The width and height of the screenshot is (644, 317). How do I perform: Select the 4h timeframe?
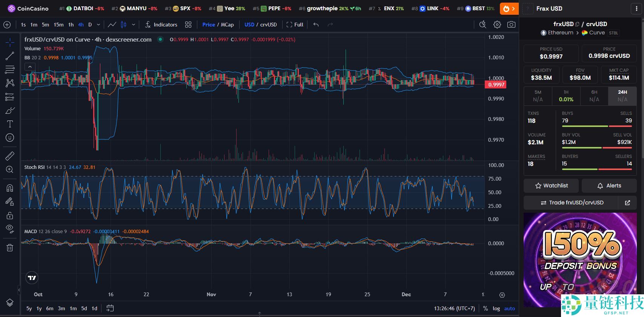(x=81, y=25)
